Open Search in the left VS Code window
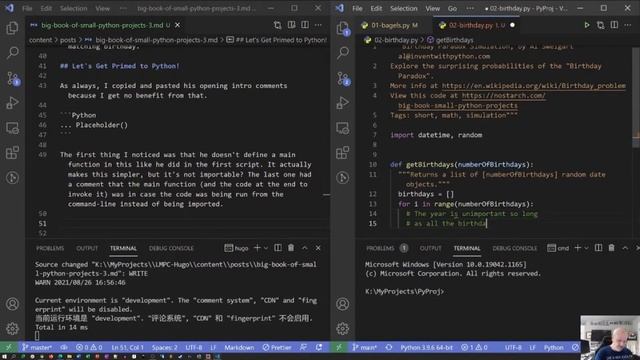This screenshot has height=360, width=640. pos(12,52)
